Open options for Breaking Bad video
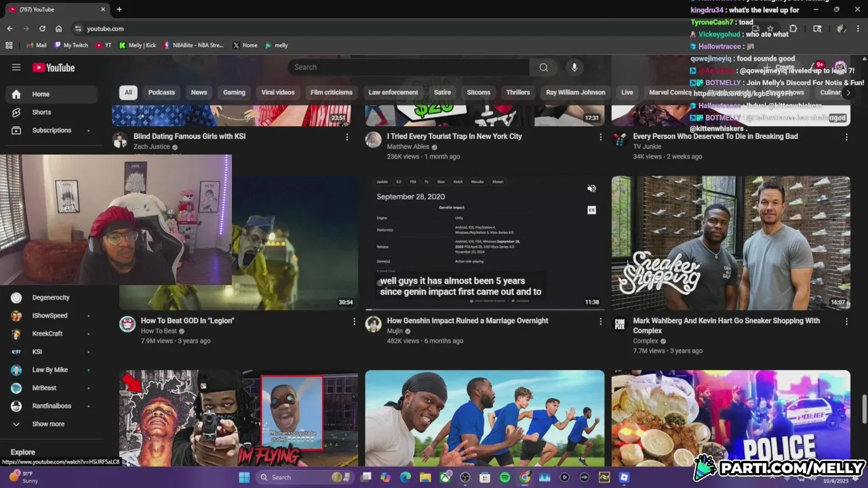The width and height of the screenshot is (868, 488). (846, 137)
